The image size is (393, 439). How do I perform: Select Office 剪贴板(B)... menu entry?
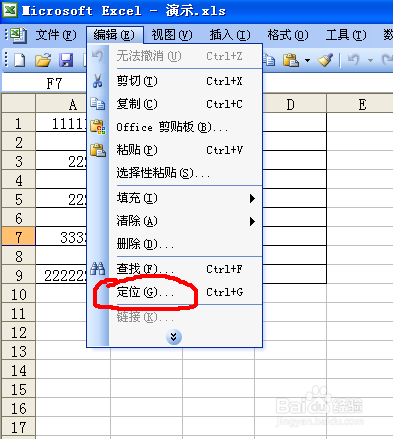(186, 127)
